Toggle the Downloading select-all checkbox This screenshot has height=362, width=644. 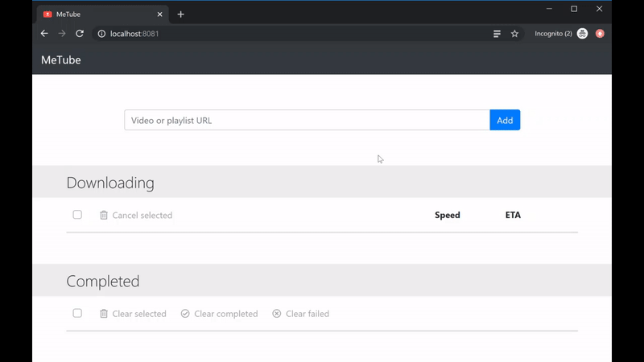click(77, 215)
